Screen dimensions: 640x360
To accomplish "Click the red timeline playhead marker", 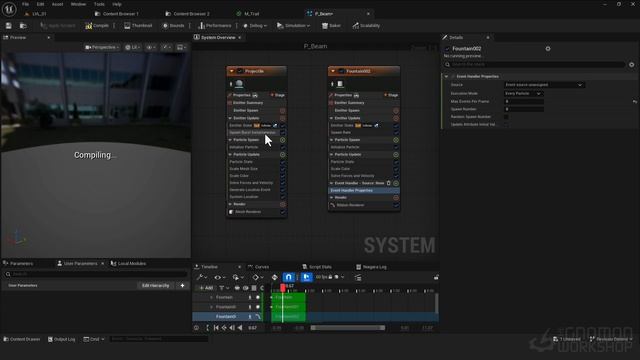I will click(283, 288).
